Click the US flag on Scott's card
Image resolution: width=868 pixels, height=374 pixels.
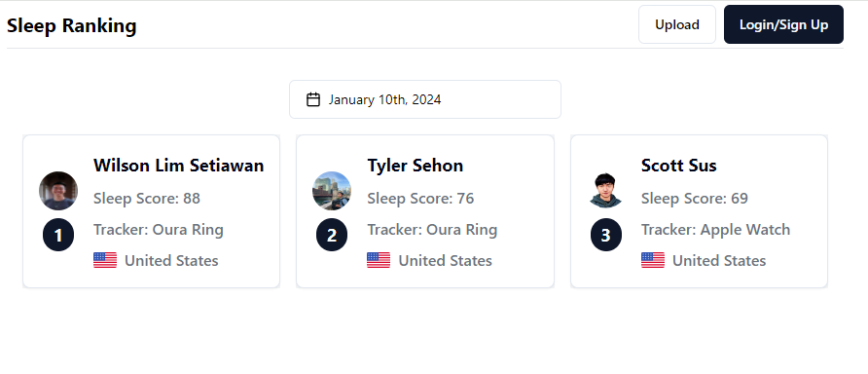click(653, 260)
